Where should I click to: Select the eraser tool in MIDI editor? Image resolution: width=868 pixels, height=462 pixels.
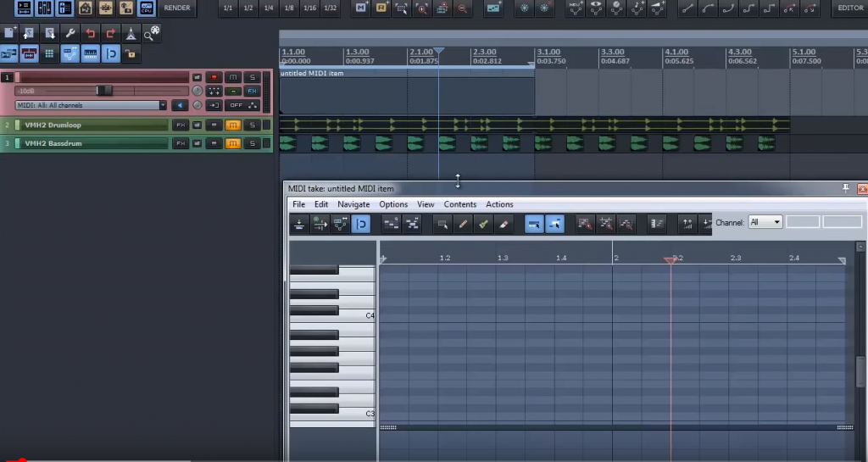[504, 224]
